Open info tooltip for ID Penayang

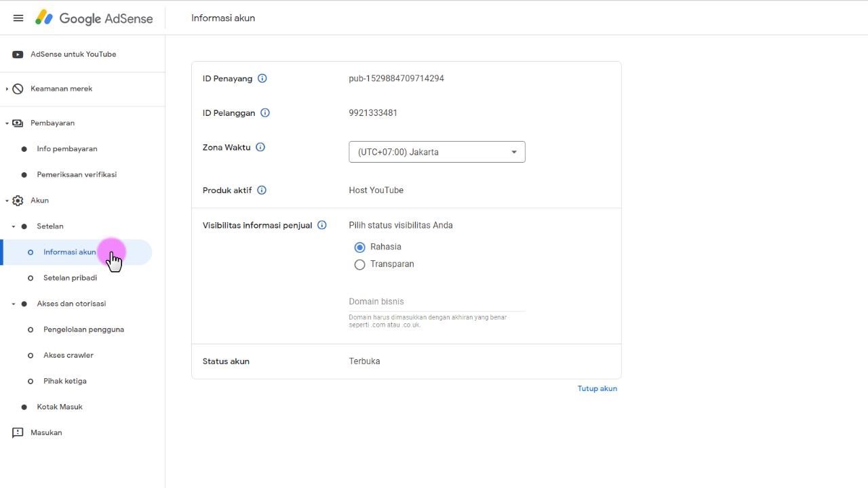pyautogui.click(x=262, y=79)
